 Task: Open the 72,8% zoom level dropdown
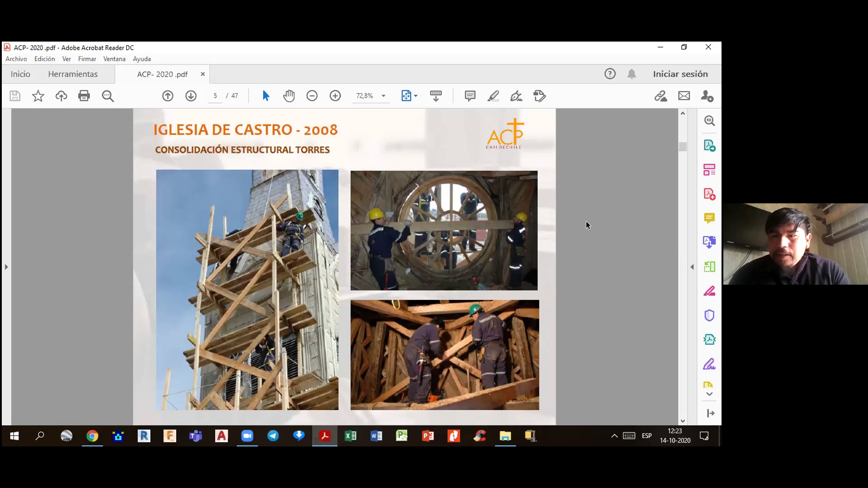[x=383, y=96]
